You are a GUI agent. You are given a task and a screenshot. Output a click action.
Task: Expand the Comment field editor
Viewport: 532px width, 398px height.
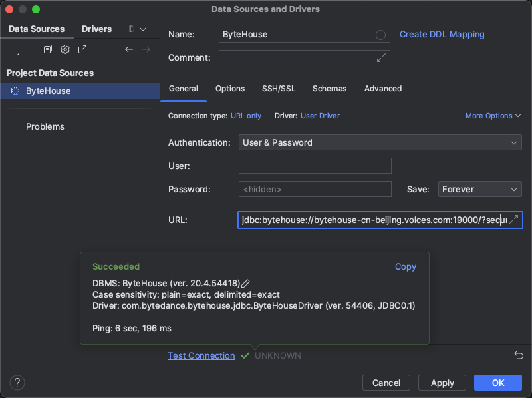coord(382,57)
